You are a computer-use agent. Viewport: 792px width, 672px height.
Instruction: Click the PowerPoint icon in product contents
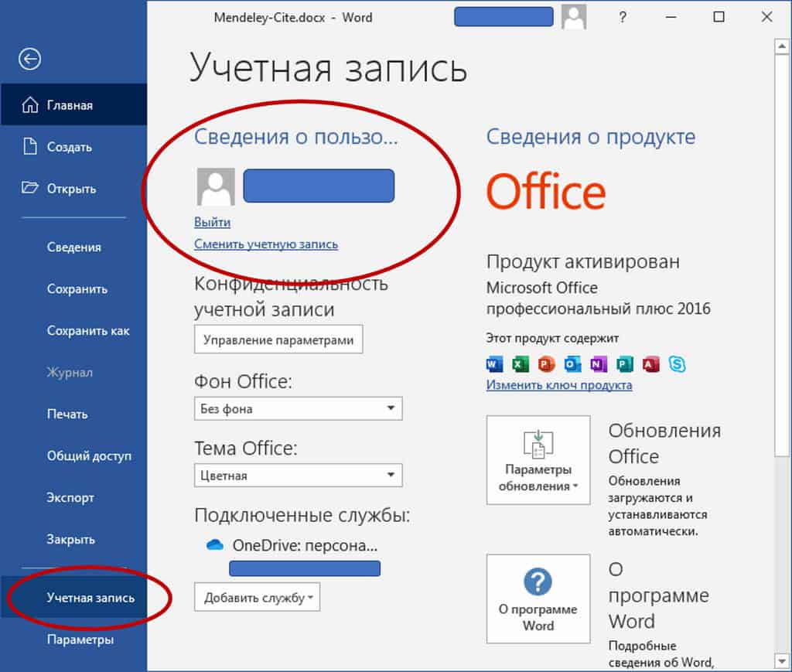pyautogui.click(x=547, y=364)
